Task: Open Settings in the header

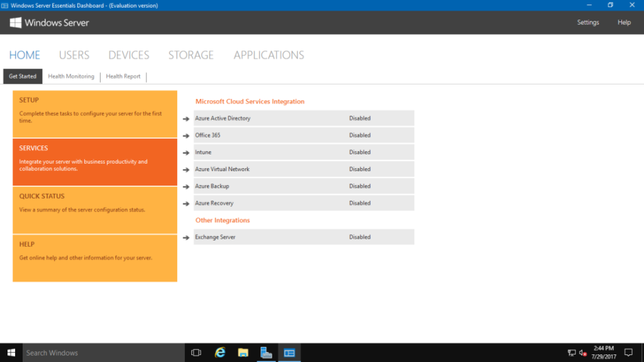Action: point(588,22)
